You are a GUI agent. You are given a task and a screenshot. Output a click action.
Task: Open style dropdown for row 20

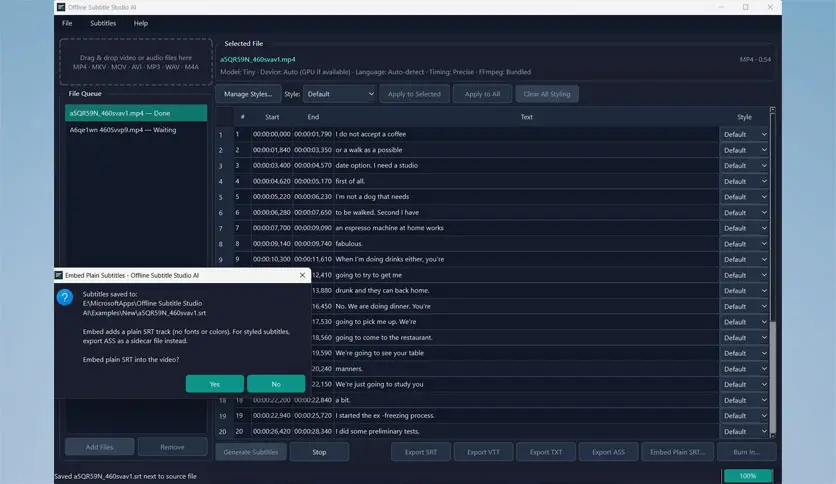pos(744,431)
